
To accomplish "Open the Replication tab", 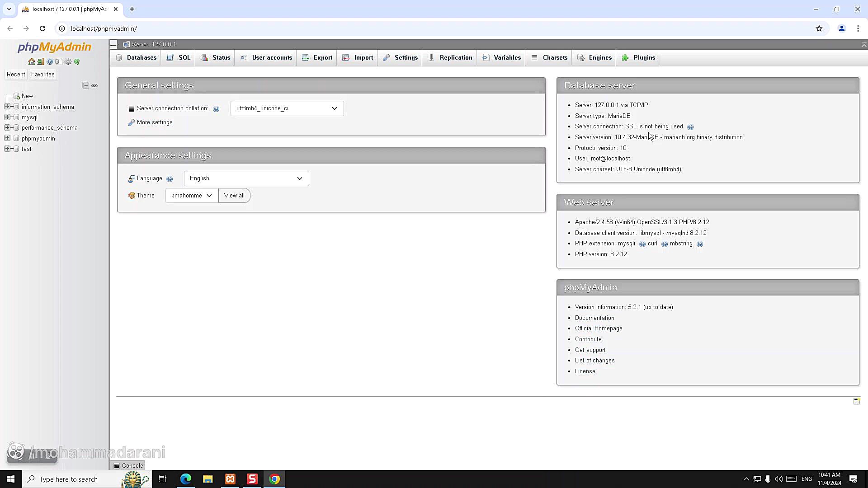I will [x=450, y=58].
